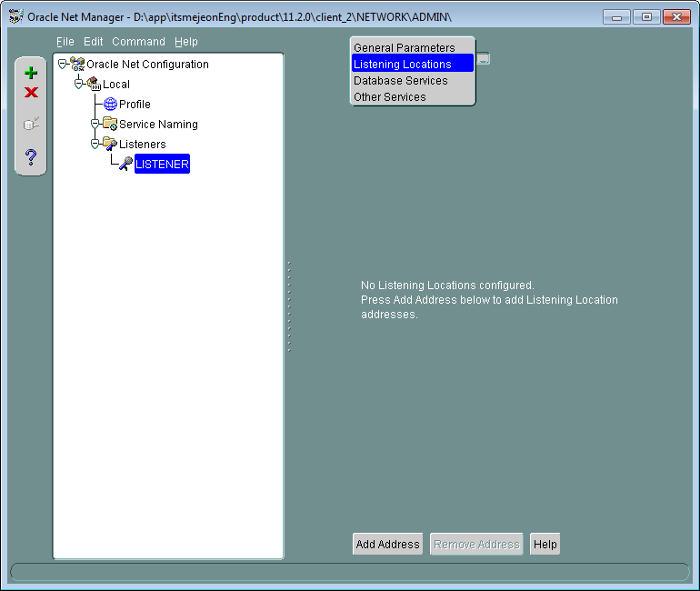Click the Add Address button
Image resolution: width=700 pixels, height=591 pixels.
click(x=387, y=544)
